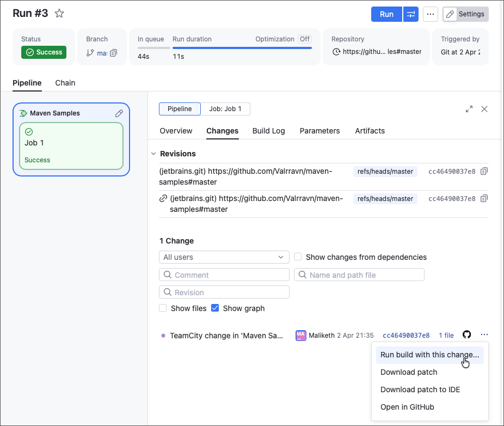
Task: Click the branch fork icon
Action: pos(90,53)
